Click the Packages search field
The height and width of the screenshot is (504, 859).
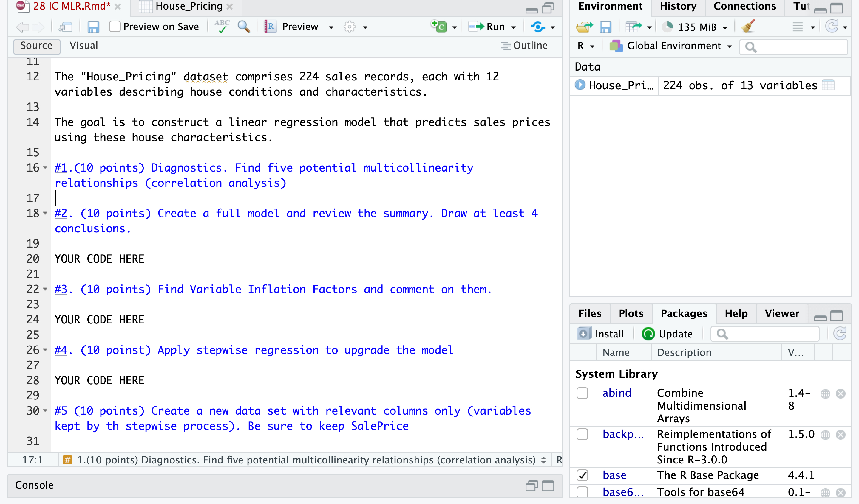click(770, 334)
